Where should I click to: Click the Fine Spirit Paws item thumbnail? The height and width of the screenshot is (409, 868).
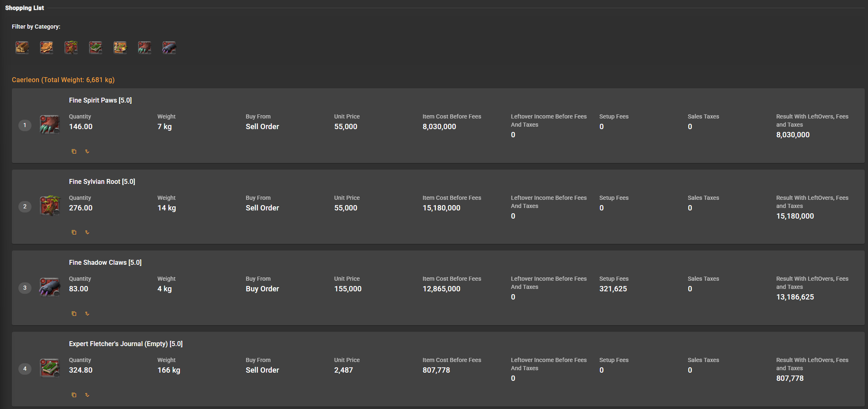point(50,125)
